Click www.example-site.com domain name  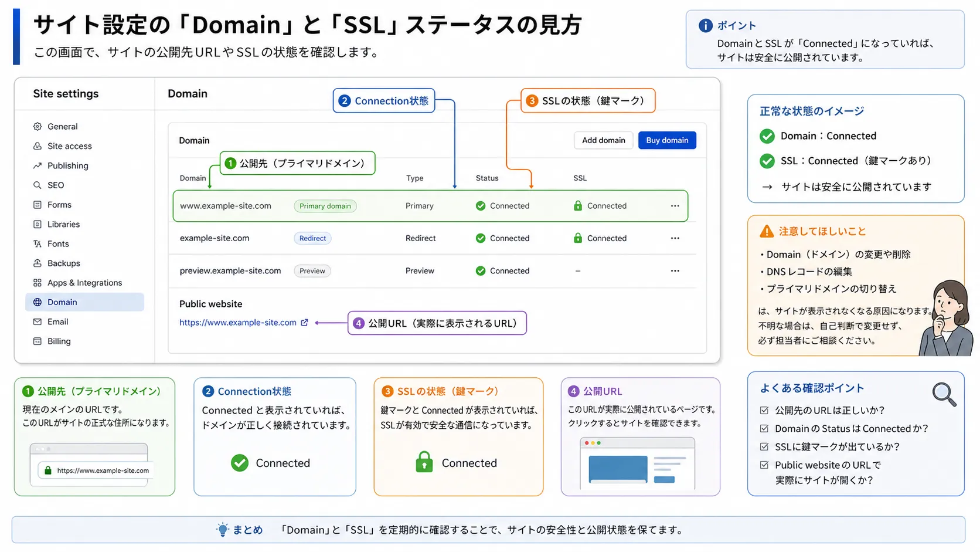point(226,206)
